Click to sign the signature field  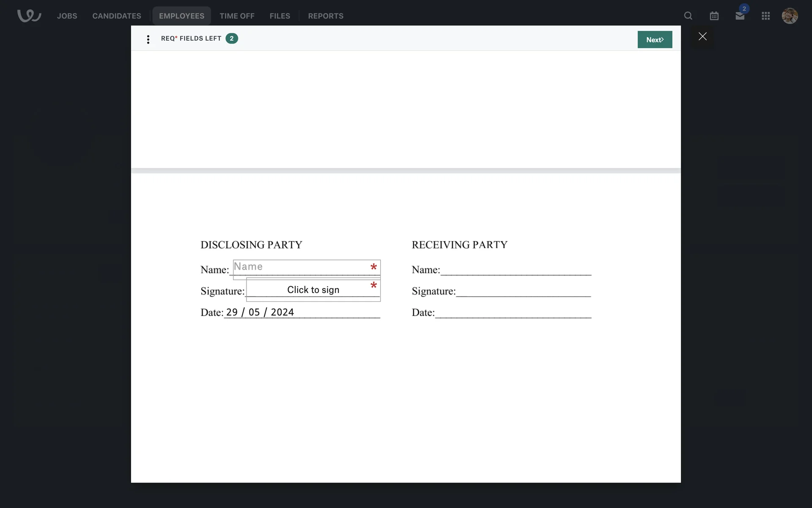(x=313, y=290)
